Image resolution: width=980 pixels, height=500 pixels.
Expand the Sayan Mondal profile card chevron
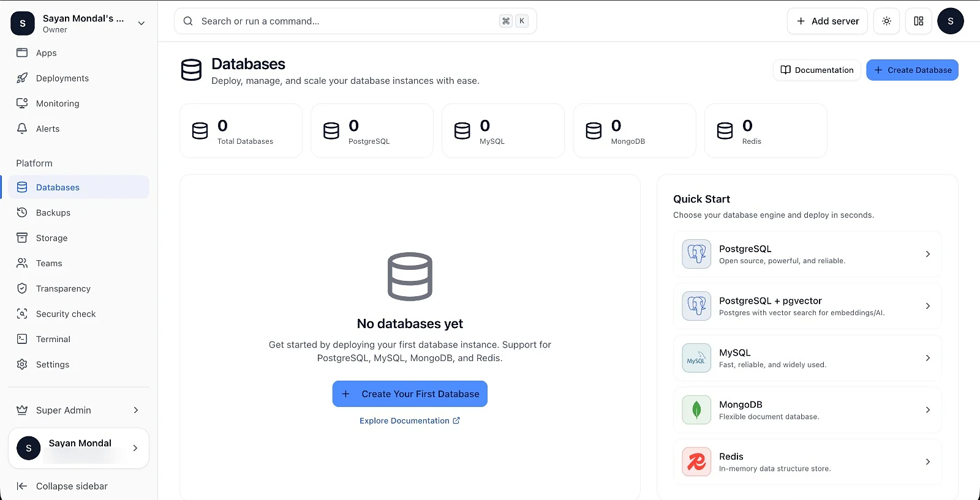[135, 448]
